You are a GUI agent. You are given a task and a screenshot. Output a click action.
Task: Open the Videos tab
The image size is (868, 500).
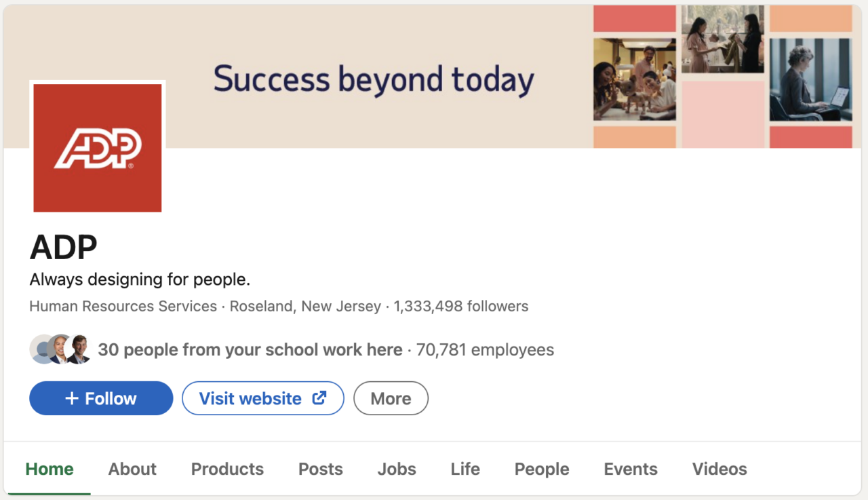pyautogui.click(x=719, y=469)
